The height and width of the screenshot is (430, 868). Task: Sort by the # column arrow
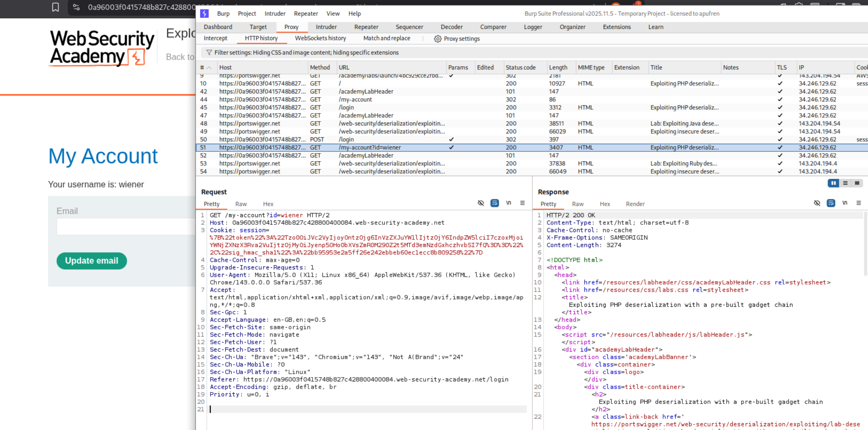click(209, 67)
